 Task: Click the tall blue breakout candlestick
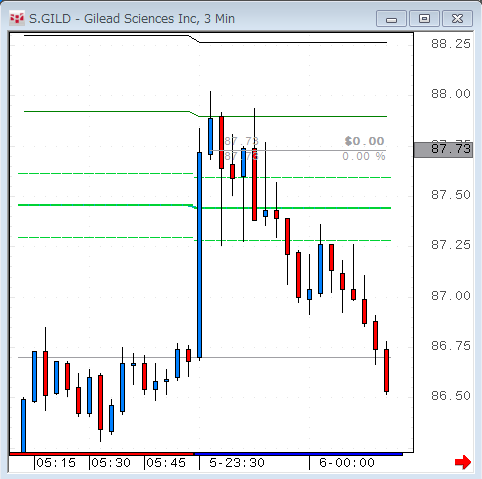(x=199, y=255)
